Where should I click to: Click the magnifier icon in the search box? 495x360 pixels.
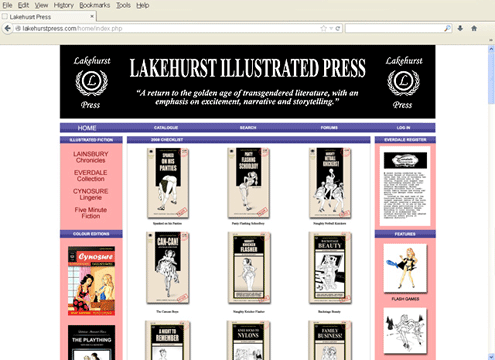point(447,28)
